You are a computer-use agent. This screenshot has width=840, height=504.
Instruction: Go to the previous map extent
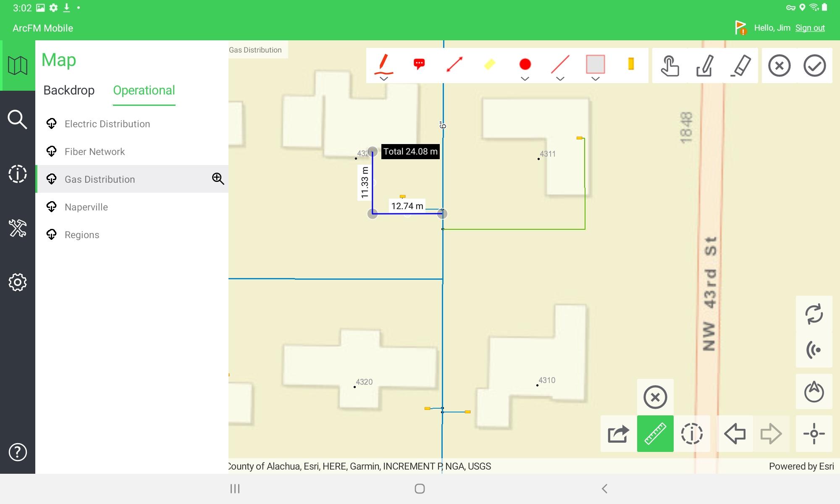[x=735, y=434]
